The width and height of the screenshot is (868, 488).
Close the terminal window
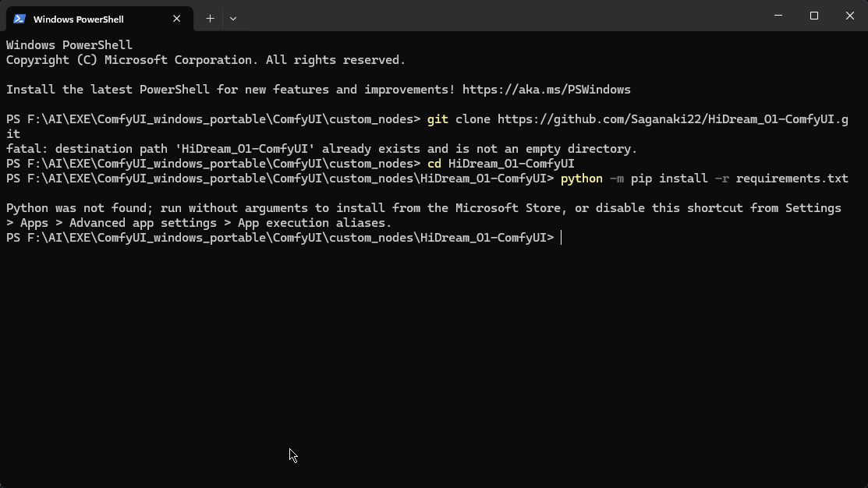pos(850,16)
